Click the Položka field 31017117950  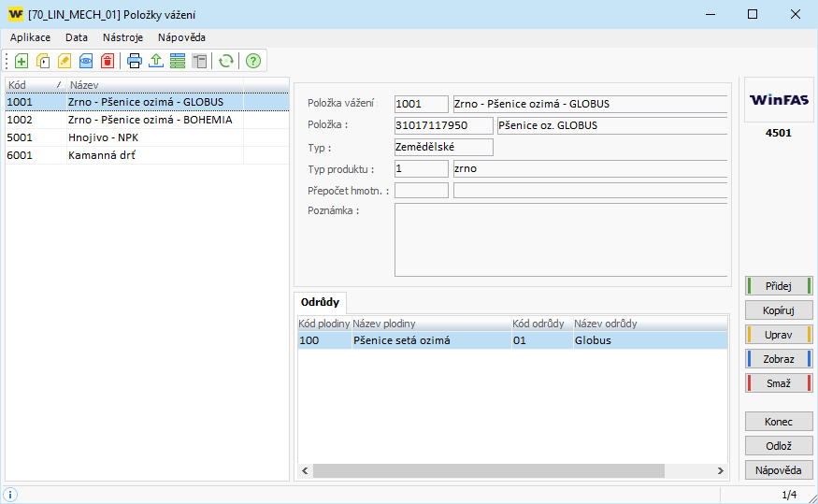[443, 125]
